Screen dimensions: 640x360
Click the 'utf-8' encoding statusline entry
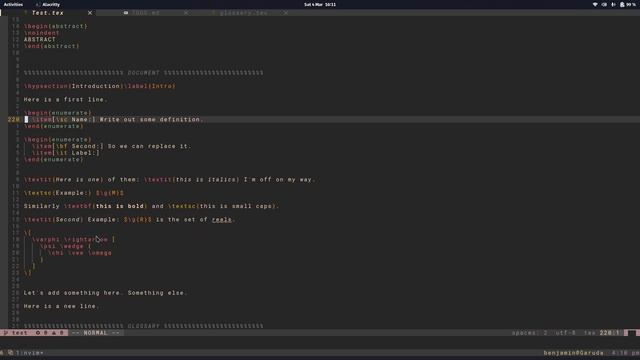566,333
